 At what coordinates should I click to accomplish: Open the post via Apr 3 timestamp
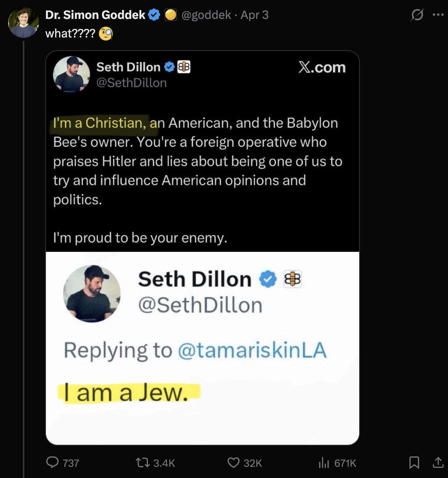coord(255,15)
